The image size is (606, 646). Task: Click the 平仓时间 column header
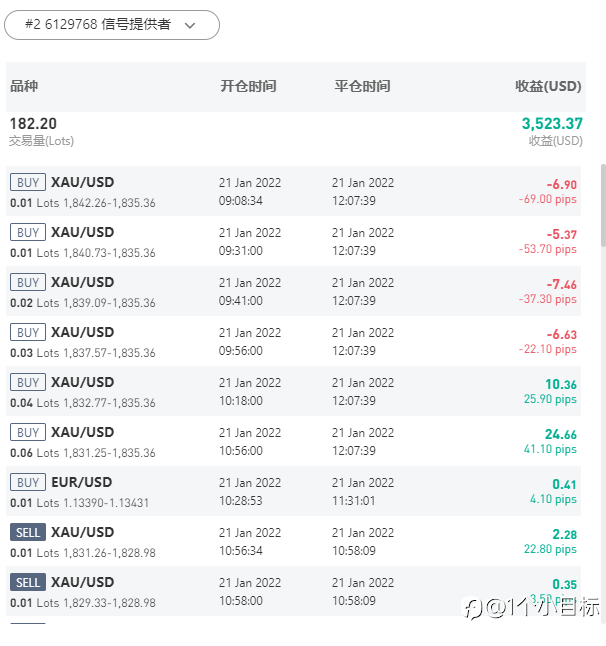tap(362, 86)
